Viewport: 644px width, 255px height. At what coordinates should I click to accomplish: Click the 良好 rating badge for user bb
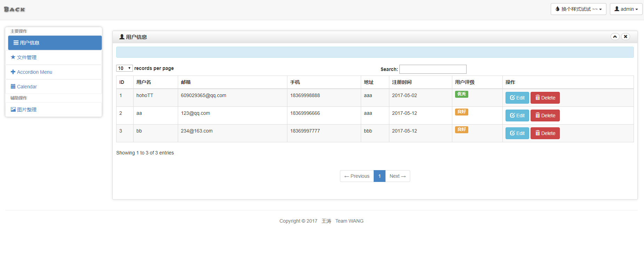coord(462,129)
